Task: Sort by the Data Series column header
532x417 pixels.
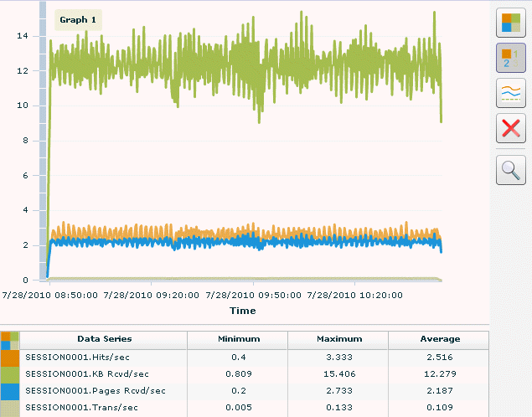Action: [104, 340]
